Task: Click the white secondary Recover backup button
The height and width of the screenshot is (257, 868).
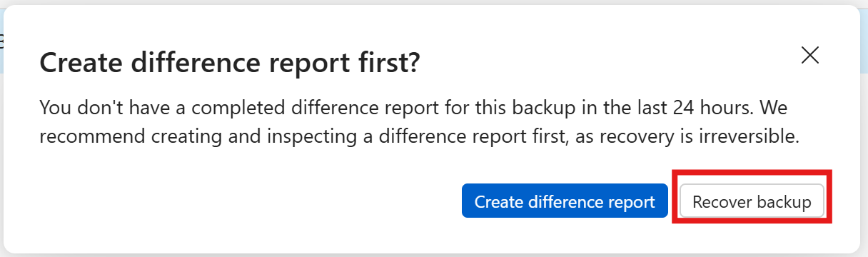Action: coord(752,201)
